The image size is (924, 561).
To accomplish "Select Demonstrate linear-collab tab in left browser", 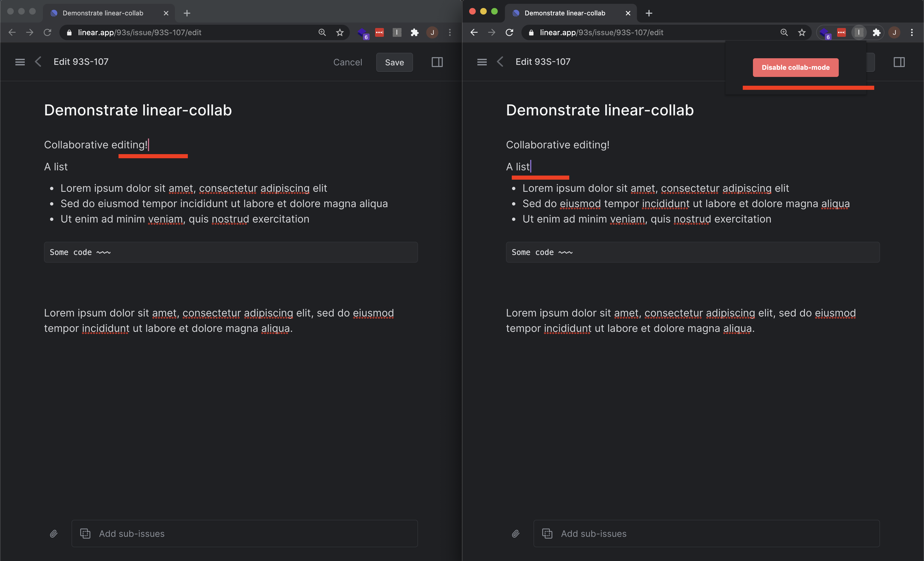I will pyautogui.click(x=103, y=13).
